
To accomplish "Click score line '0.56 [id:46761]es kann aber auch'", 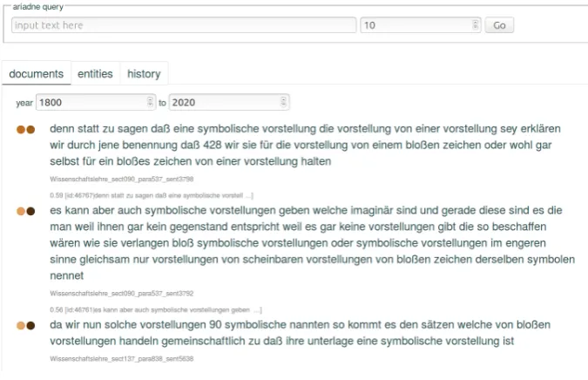I will pyautogui.click(x=156, y=310).
